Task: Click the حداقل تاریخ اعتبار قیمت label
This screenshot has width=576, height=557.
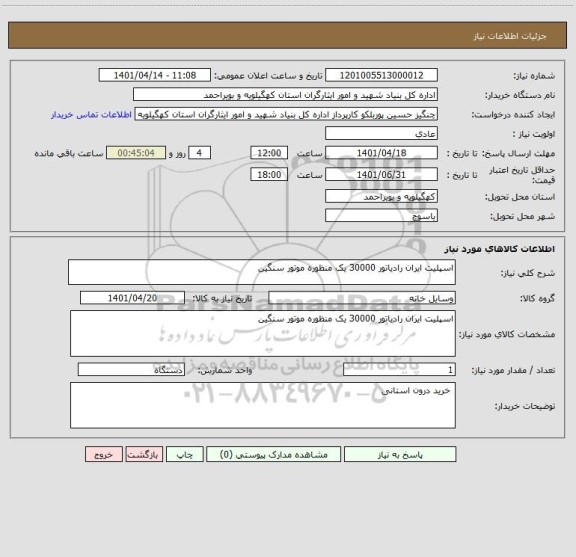Action: coord(522,175)
